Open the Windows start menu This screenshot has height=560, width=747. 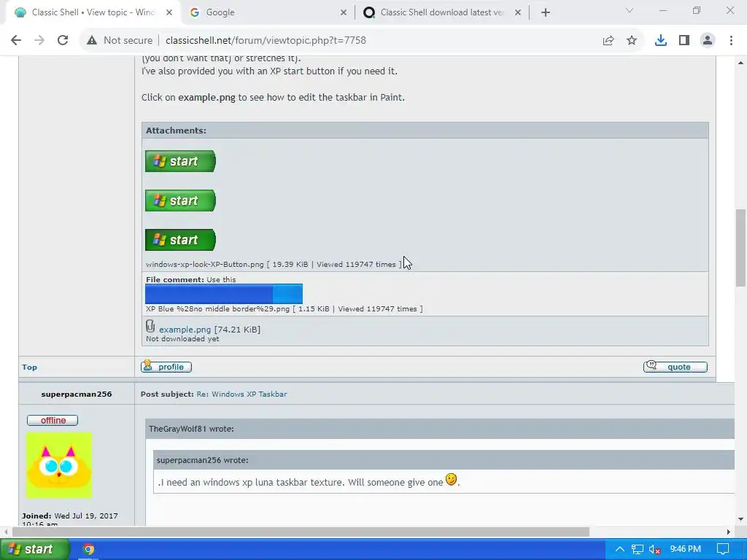34,550
